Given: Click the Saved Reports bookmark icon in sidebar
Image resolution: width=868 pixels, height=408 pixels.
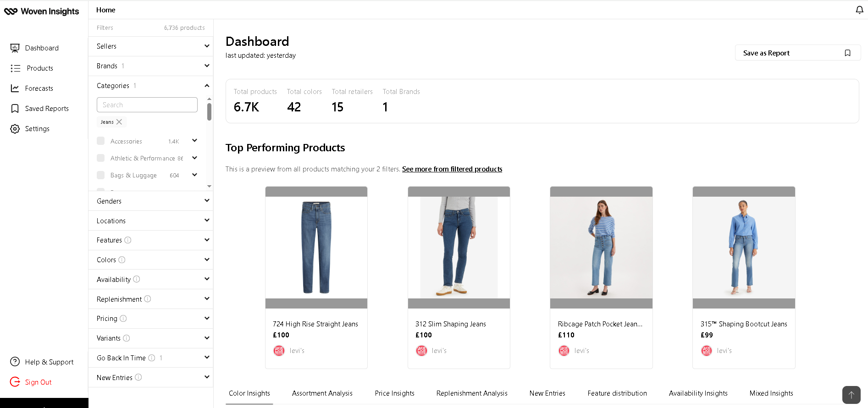Looking at the screenshot, I should 15,108.
